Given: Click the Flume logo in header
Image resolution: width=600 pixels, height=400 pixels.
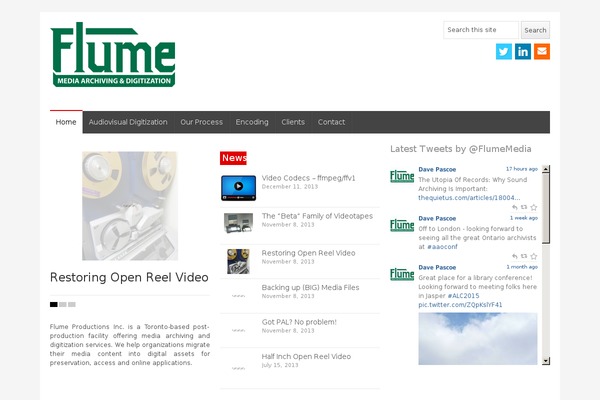Looking at the screenshot, I should tap(113, 54).
